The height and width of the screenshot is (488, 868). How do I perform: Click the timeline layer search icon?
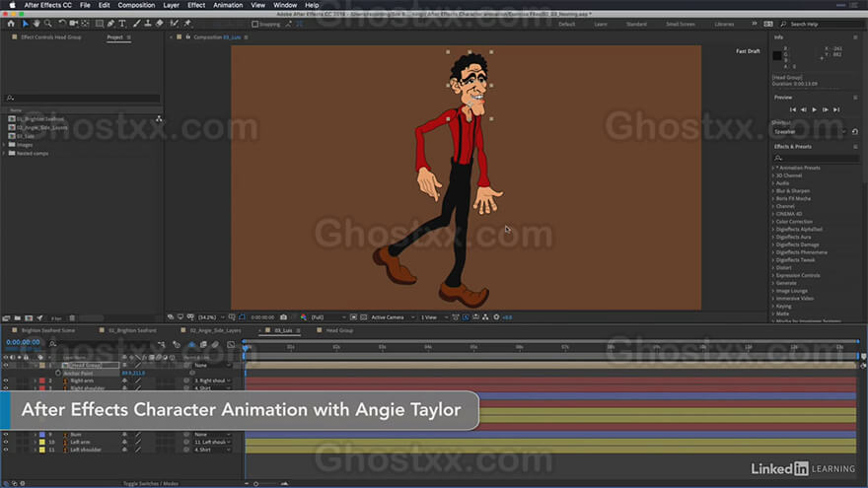52,344
